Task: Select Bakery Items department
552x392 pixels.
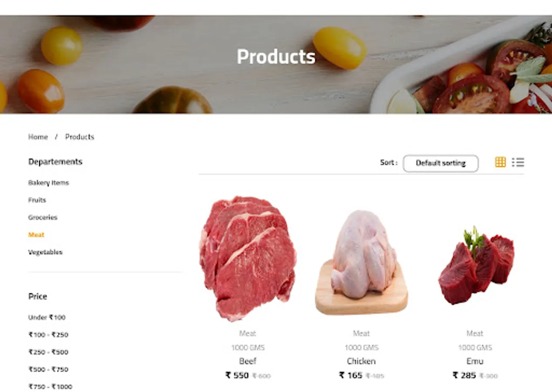Action: (x=48, y=182)
